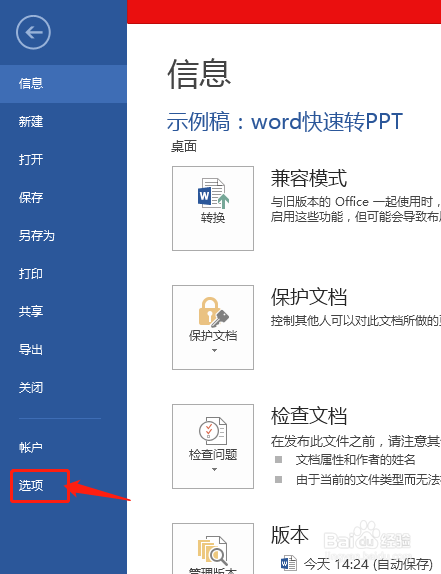Click the 桌面 location text
The height and width of the screenshot is (574, 441).
(184, 146)
